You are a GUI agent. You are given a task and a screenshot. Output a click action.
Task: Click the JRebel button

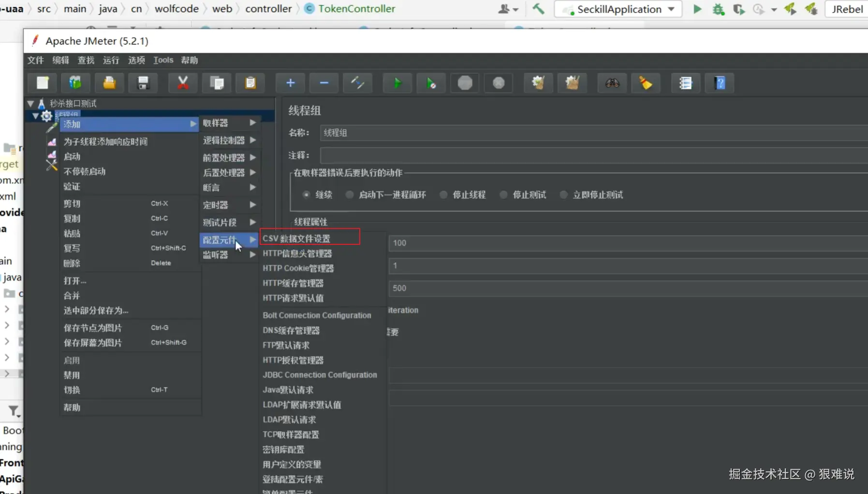847,9
